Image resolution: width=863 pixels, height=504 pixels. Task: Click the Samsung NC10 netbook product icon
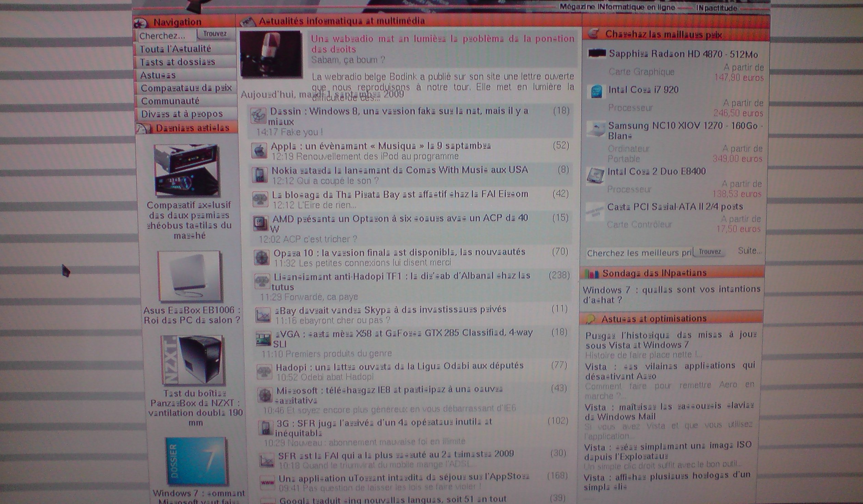pos(596,129)
